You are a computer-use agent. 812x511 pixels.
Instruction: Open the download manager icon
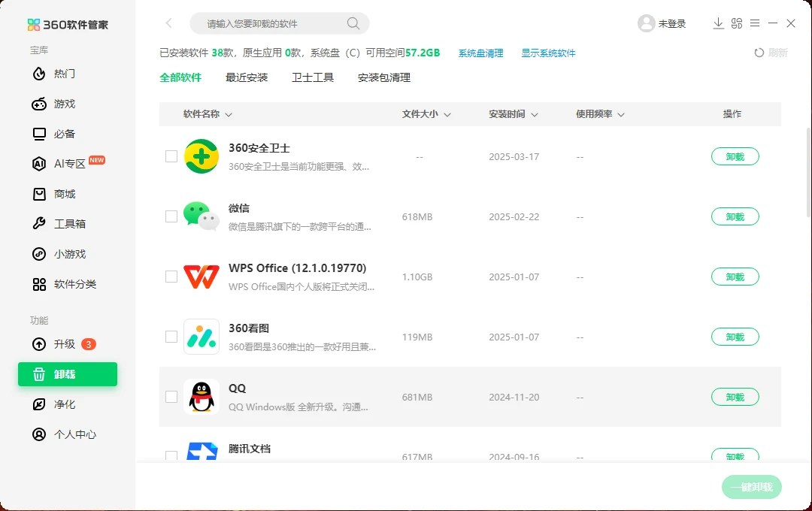tap(718, 23)
